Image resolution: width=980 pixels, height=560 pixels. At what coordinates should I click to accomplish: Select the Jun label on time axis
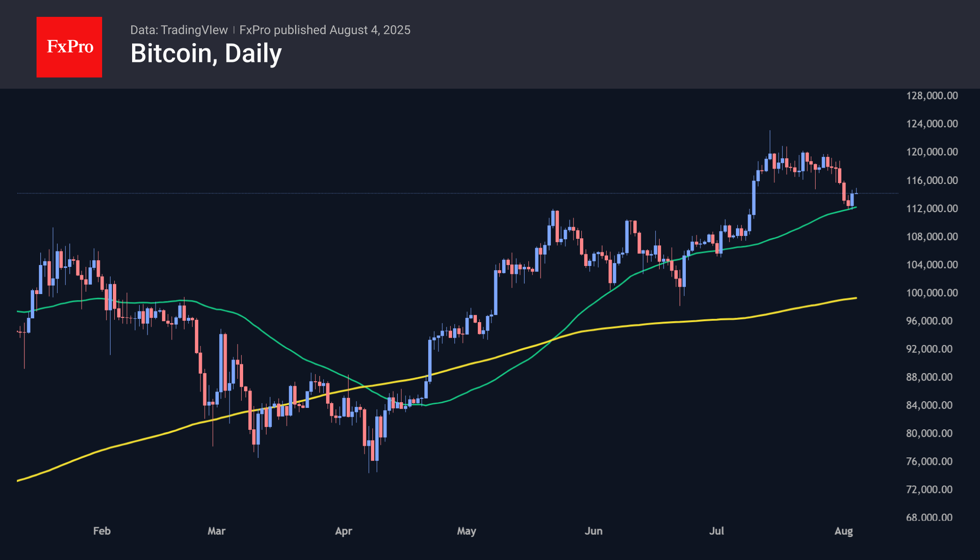[594, 531]
